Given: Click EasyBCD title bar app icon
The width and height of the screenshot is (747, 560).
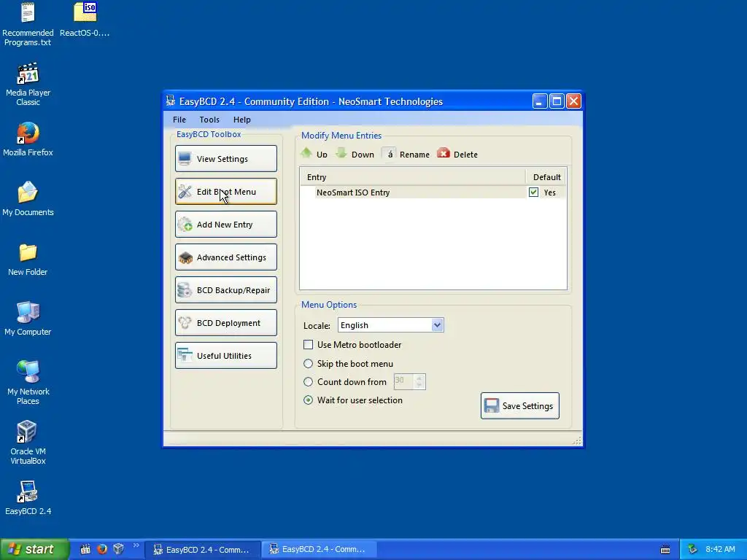Looking at the screenshot, I should point(171,101).
